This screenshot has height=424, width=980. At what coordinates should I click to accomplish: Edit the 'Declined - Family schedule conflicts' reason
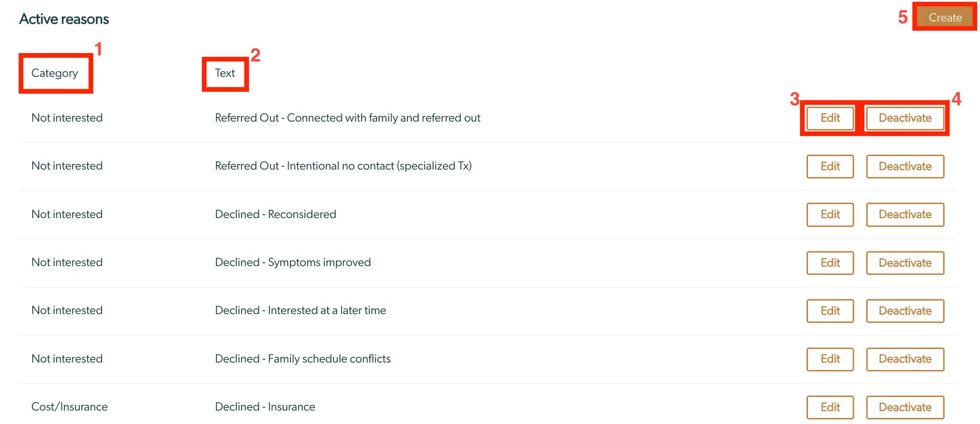830,359
